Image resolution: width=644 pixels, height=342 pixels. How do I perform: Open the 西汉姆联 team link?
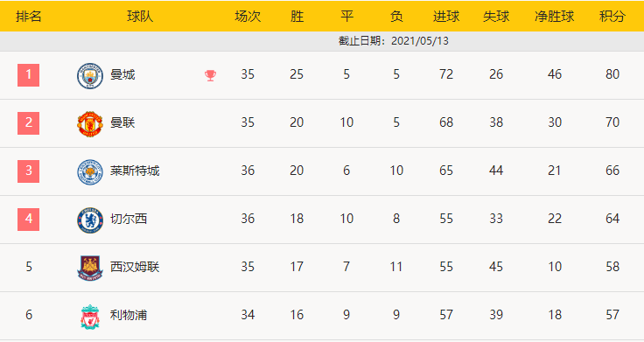135,267
